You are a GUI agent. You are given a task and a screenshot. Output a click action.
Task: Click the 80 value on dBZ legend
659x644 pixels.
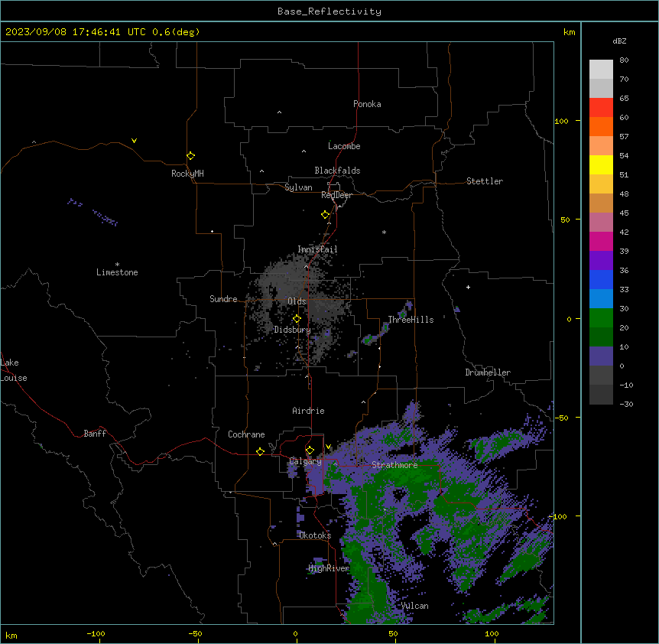(624, 60)
